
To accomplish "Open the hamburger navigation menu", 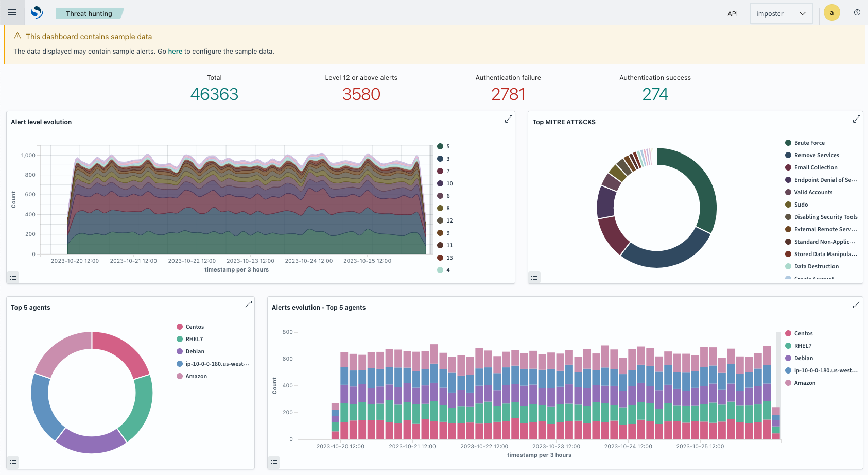I will pyautogui.click(x=12, y=12).
